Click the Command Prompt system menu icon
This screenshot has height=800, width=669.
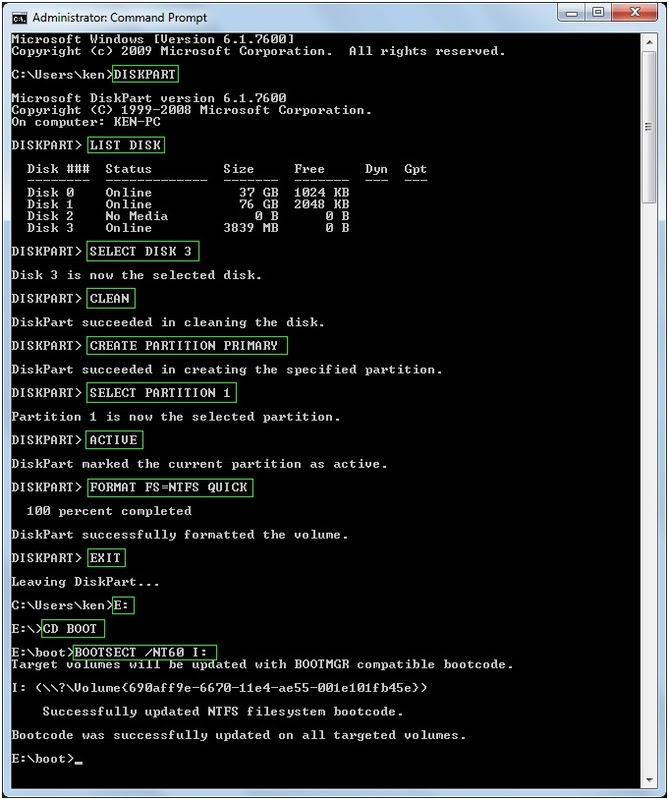click(19, 18)
